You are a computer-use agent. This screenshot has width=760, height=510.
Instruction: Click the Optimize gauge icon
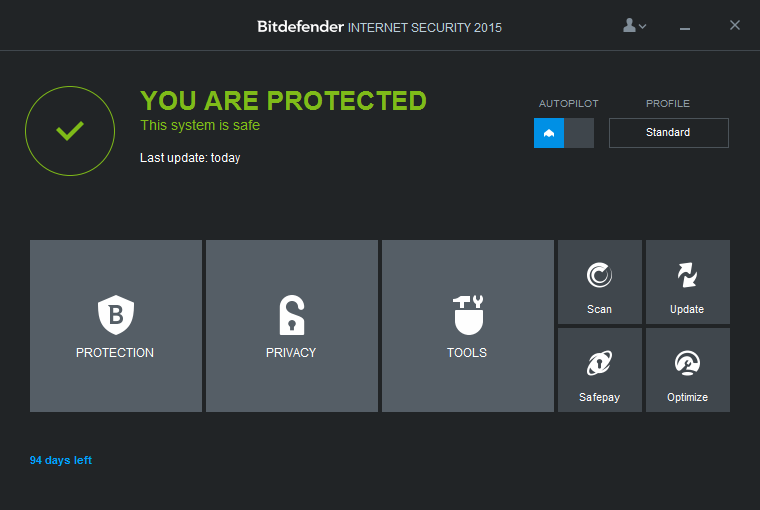(x=687, y=363)
